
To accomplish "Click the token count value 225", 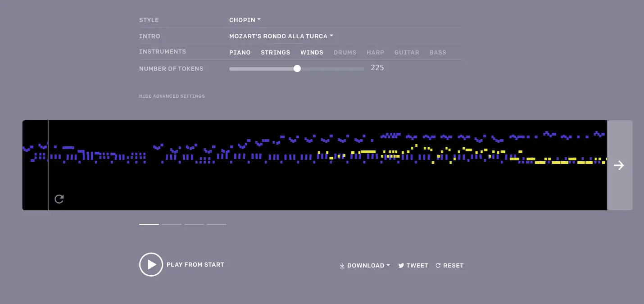I will [x=377, y=68].
